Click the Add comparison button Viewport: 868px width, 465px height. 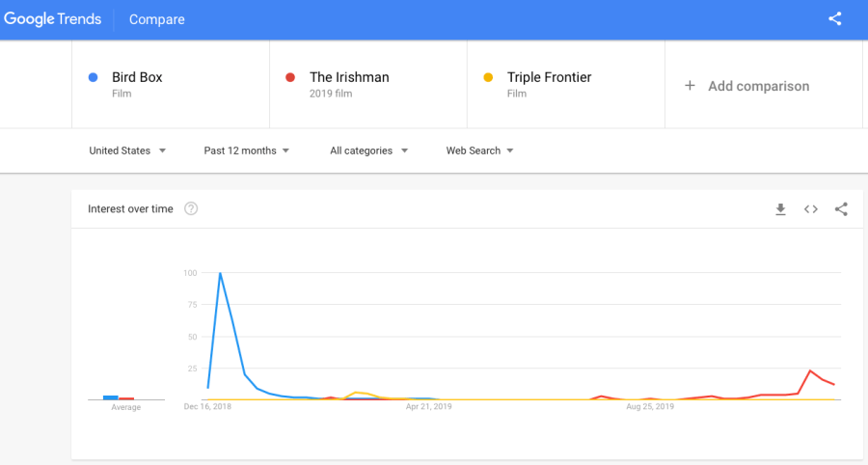coord(758,86)
